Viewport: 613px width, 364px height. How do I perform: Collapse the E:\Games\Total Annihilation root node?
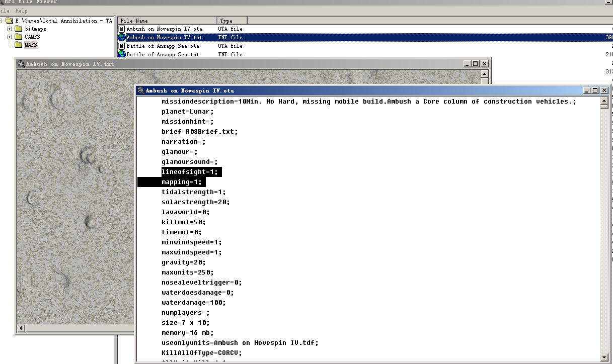[1, 21]
